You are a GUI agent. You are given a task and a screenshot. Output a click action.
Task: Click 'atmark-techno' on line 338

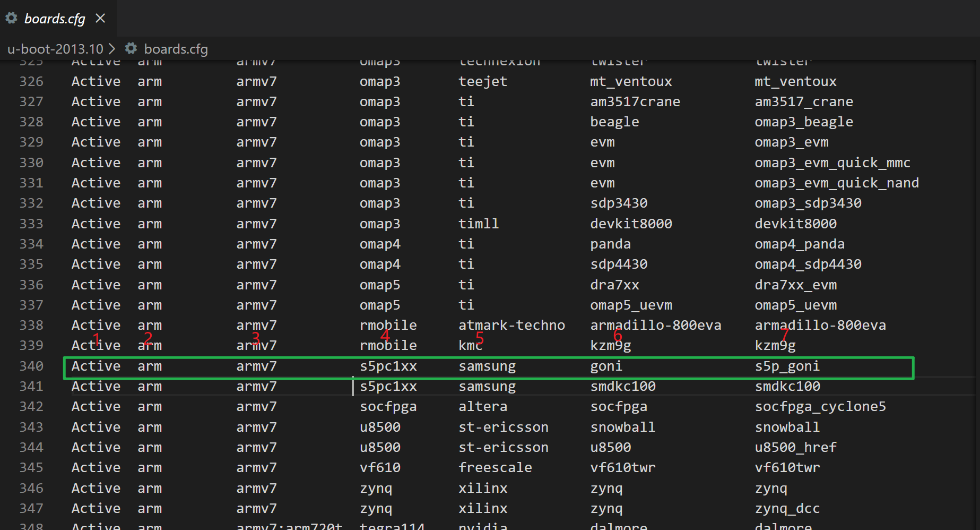point(511,325)
